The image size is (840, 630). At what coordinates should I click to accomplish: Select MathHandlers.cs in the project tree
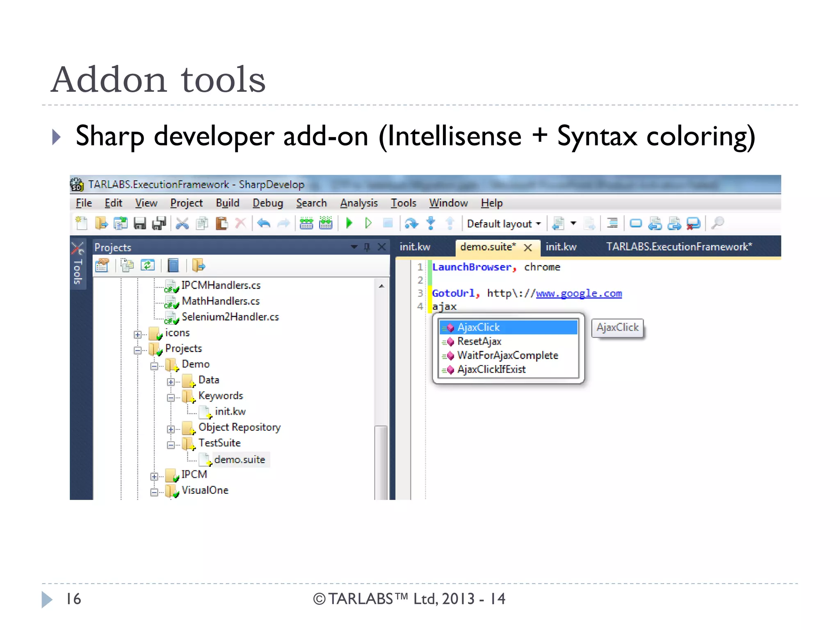click(221, 301)
